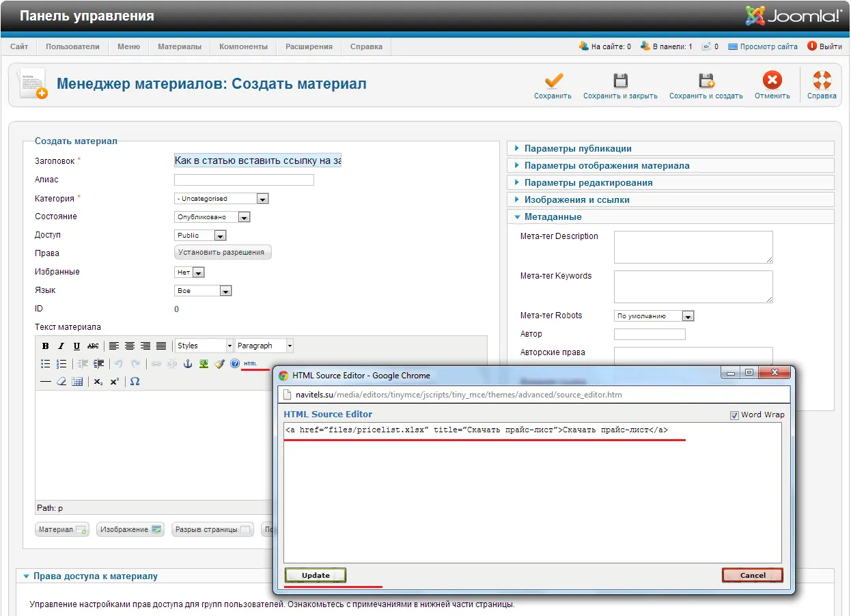Image resolution: width=851 pixels, height=616 pixels.
Task: Click the HTML source editor icon
Action: [251, 364]
